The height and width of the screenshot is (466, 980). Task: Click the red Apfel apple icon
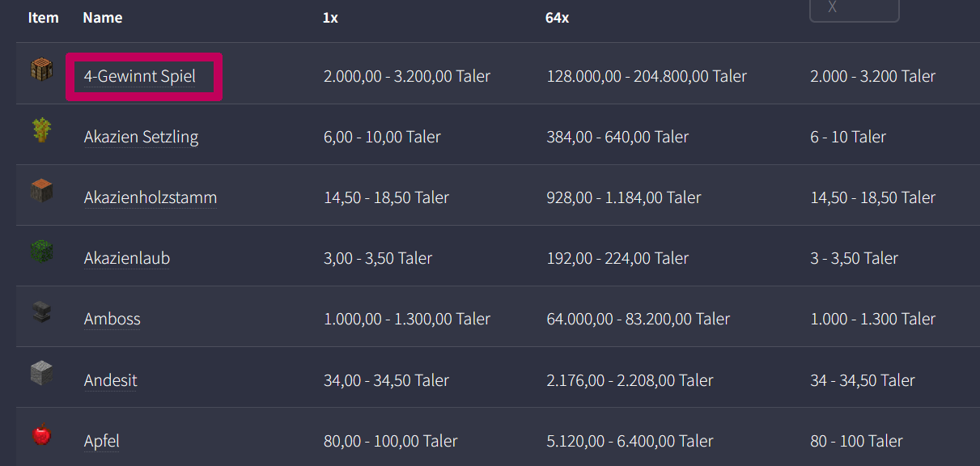click(x=41, y=434)
